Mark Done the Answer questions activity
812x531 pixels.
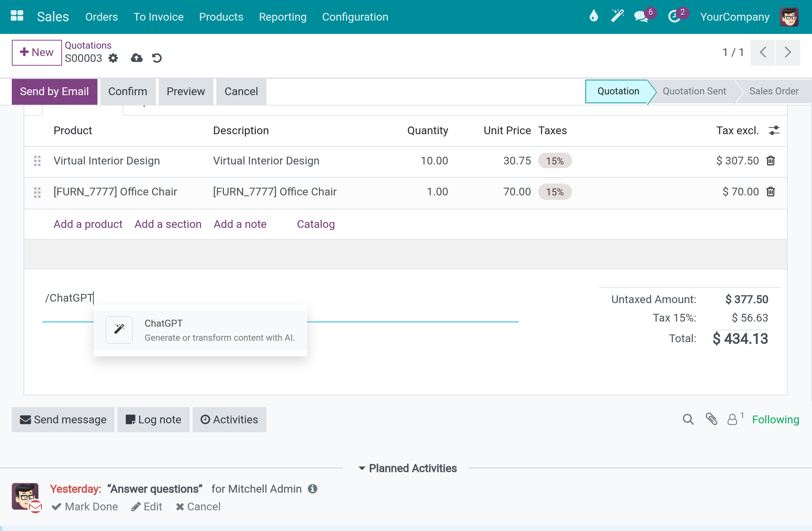coord(85,507)
